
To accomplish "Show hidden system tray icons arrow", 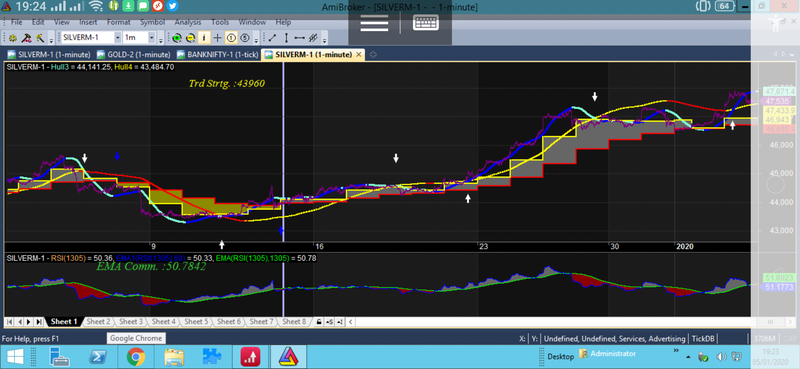I will pos(689,357).
